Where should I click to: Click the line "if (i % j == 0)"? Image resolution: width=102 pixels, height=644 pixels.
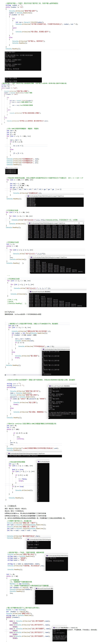pos(22,475)
